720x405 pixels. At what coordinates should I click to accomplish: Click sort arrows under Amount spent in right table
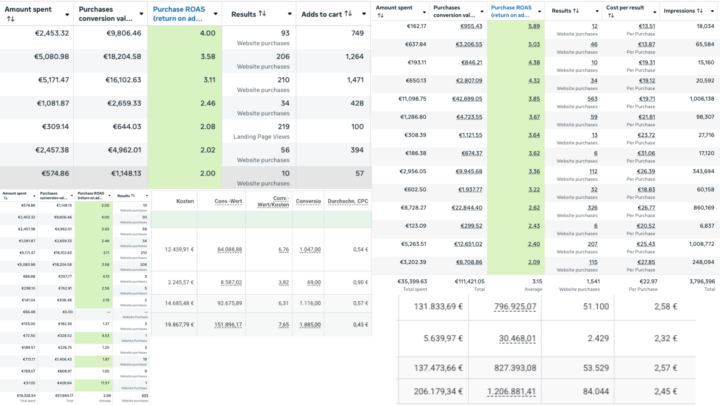pyautogui.click(x=379, y=15)
